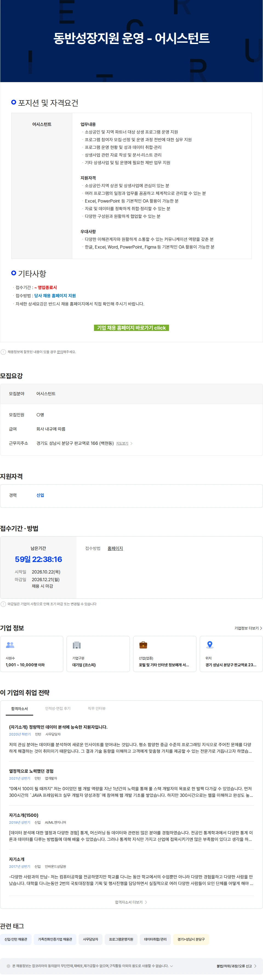Click the 가족친화인증기업 채용관 tag
The image size is (263, 980).
[x=55, y=939]
